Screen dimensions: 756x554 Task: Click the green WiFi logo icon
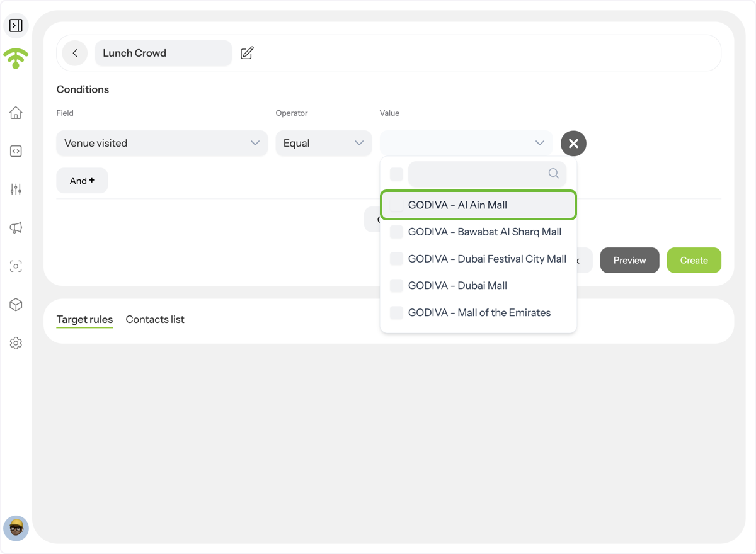(x=16, y=59)
